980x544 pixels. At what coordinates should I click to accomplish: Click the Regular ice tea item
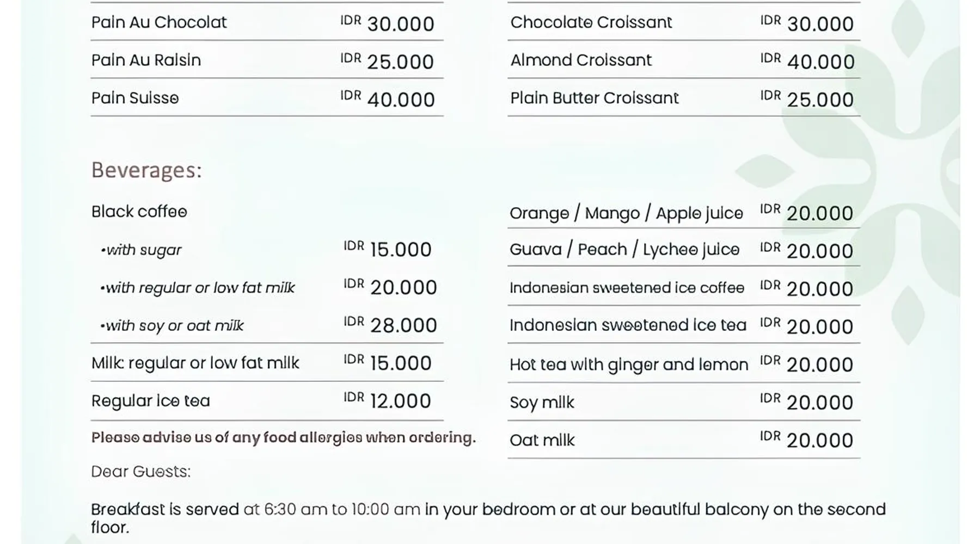click(151, 401)
